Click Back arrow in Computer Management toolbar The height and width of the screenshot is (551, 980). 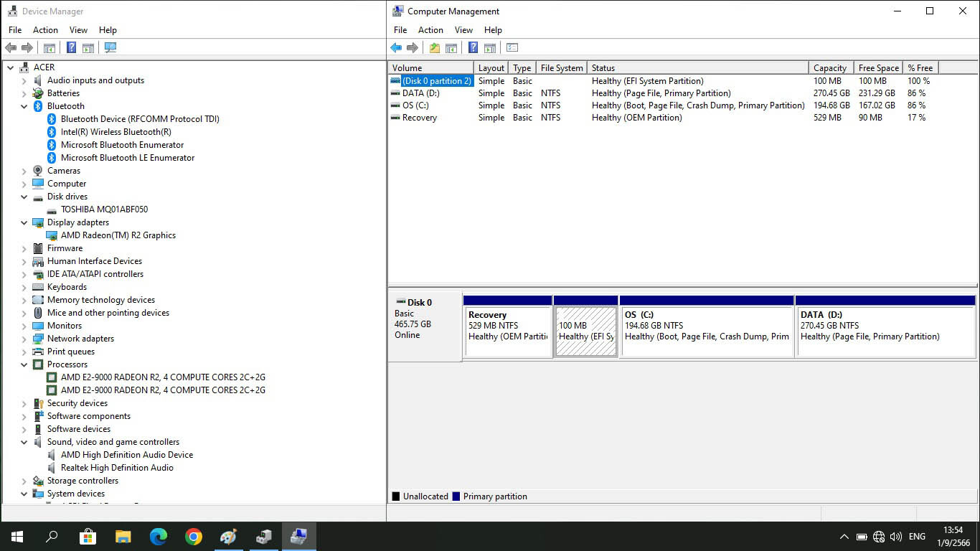[396, 48]
